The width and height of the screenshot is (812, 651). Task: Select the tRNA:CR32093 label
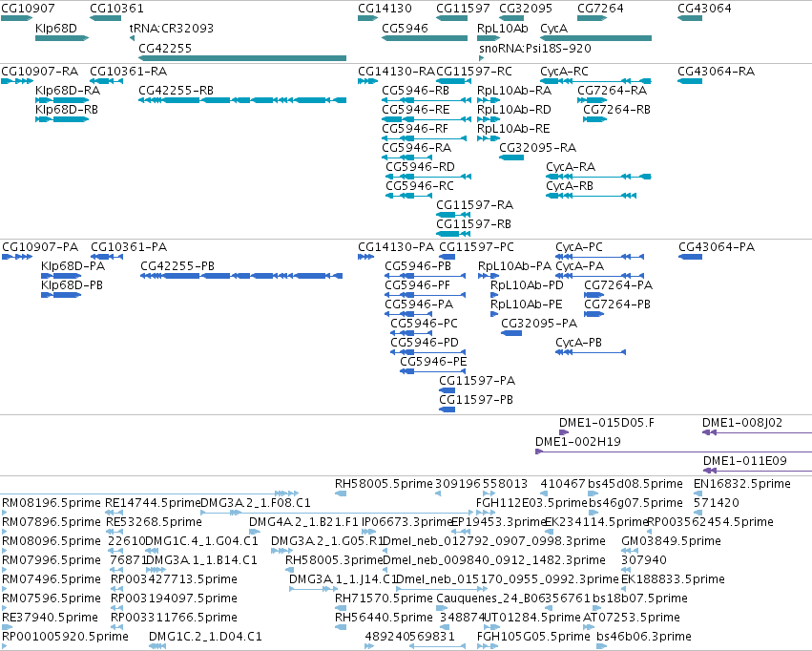tap(172, 28)
